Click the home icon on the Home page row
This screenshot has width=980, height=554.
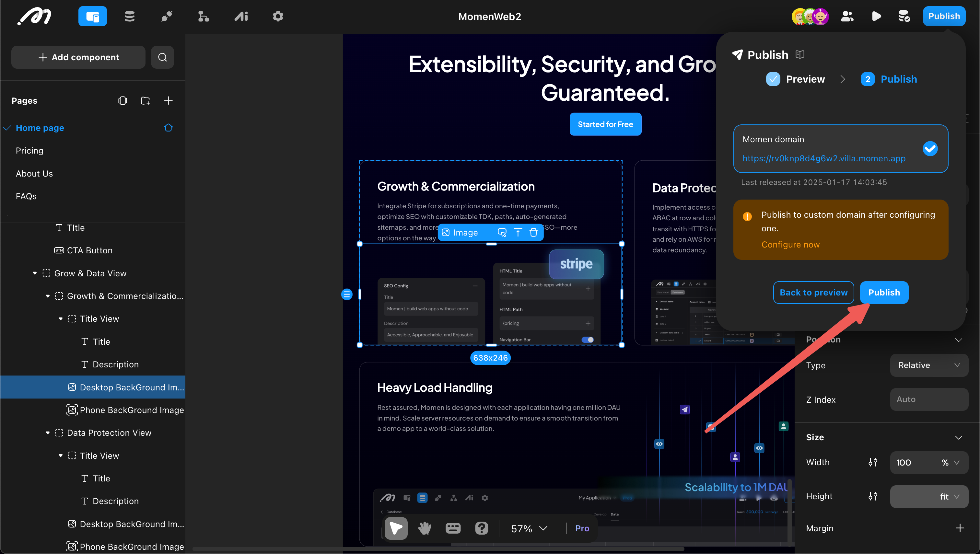tap(168, 128)
